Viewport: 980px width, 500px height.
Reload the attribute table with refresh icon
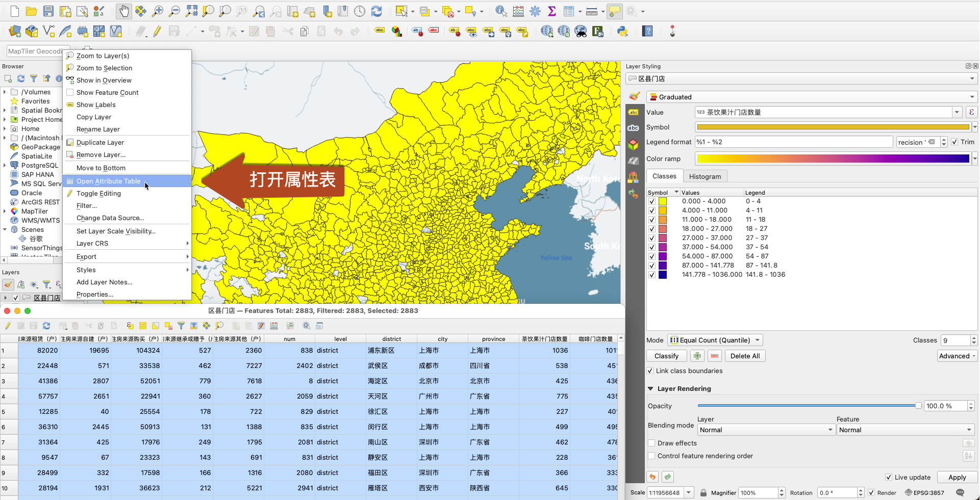click(x=46, y=326)
